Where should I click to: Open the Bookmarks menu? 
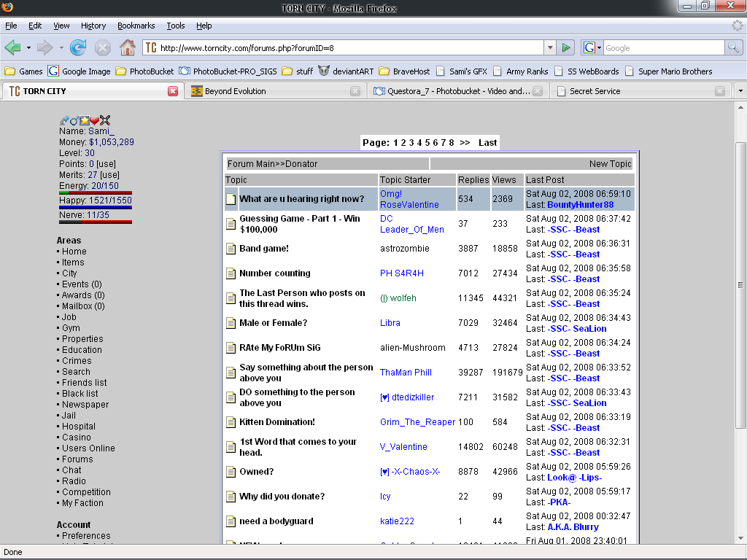136,26
